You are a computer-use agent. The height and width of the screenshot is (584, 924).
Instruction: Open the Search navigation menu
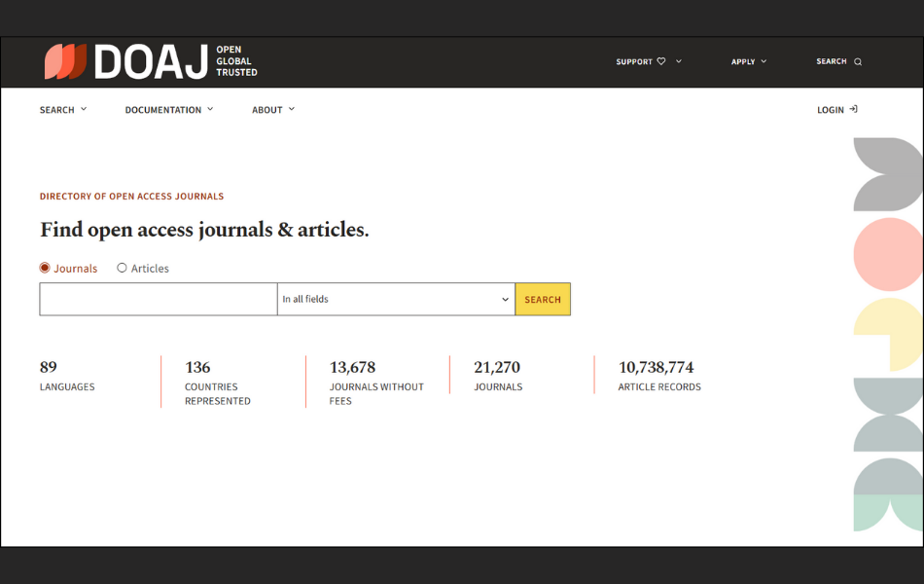pyautogui.click(x=63, y=110)
